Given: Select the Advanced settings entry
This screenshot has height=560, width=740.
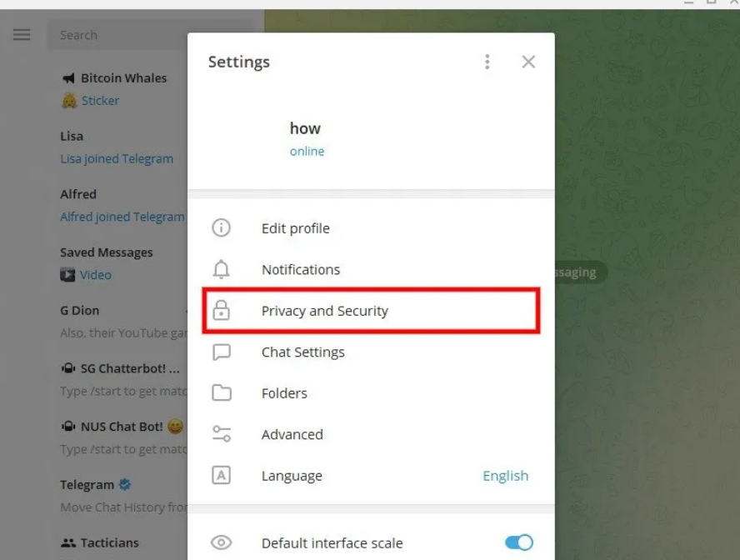Looking at the screenshot, I should point(371,434).
